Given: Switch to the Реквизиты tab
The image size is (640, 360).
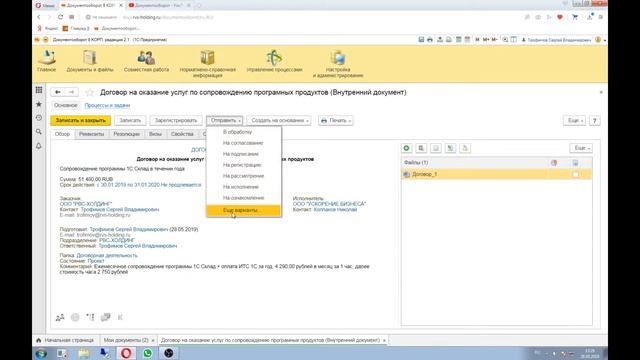Looking at the screenshot, I should (91, 134).
